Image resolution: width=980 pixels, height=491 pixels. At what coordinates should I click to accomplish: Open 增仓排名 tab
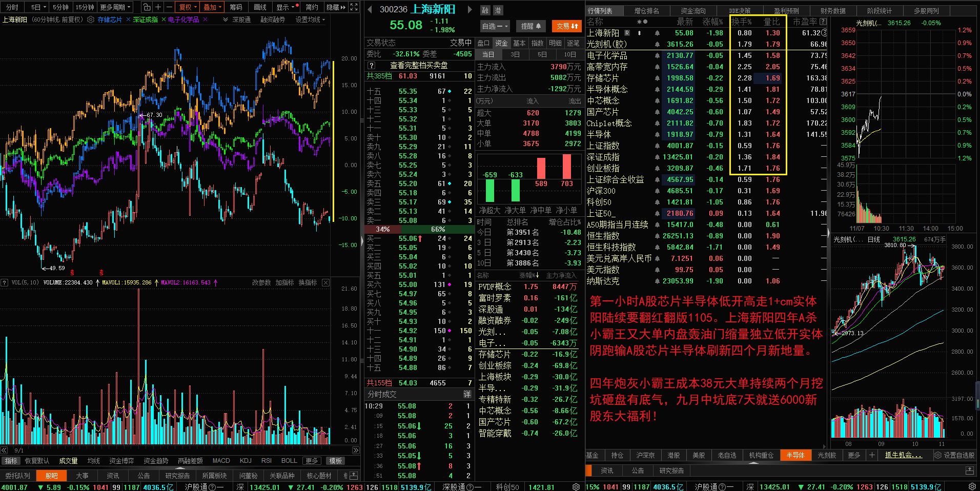[647, 11]
